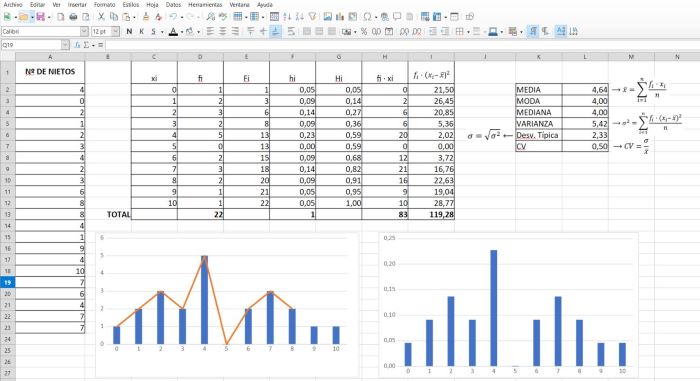Click the Save document icon
Screen dimensions: 700x381
pos(41,17)
